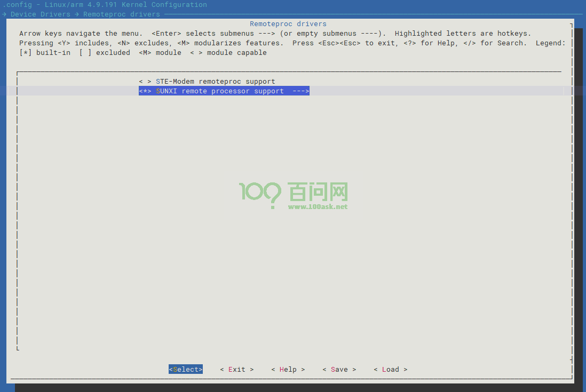Select the STE-Modem remoteproc support entry
This screenshot has width=586, height=392.
pos(215,82)
